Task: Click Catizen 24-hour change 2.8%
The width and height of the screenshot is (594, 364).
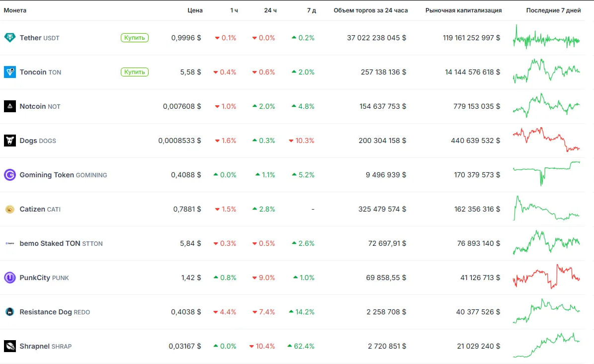Action: (x=263, y=209)
